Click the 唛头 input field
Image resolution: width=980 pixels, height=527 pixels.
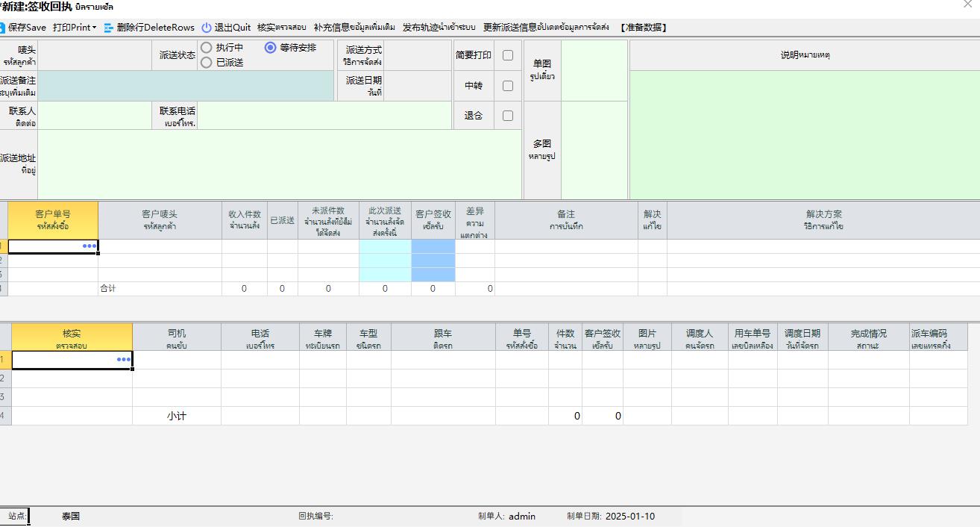coord(95,55)
